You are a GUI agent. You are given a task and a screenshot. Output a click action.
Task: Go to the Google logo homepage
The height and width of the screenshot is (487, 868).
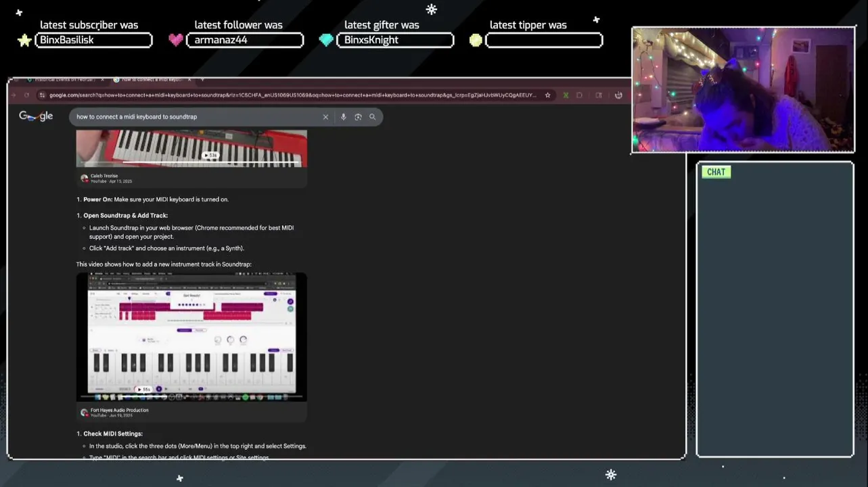coord(36,116)
